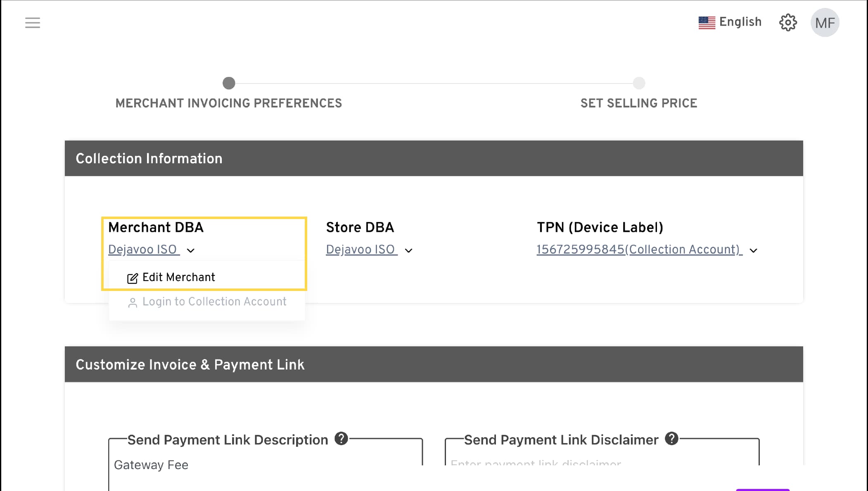Choose Login to Collection Account option
868x491 pixels.
click(x=214, y=302)
